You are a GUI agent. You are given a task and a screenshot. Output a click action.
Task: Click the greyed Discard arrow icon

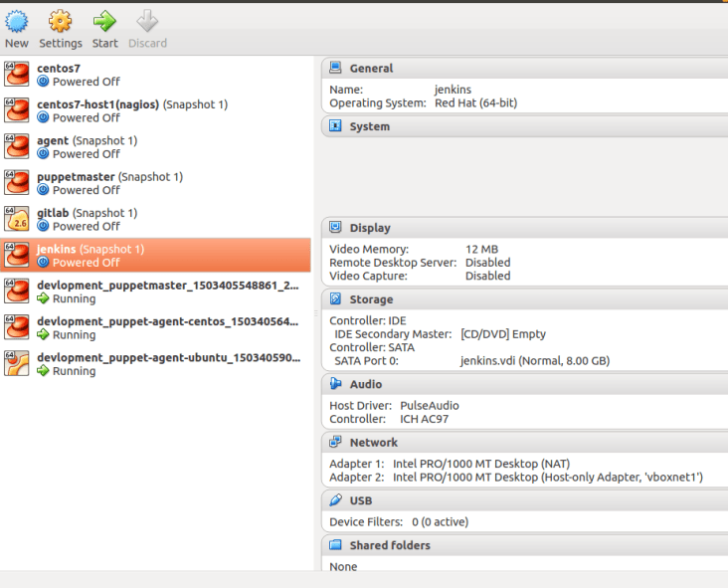point(147,21)
